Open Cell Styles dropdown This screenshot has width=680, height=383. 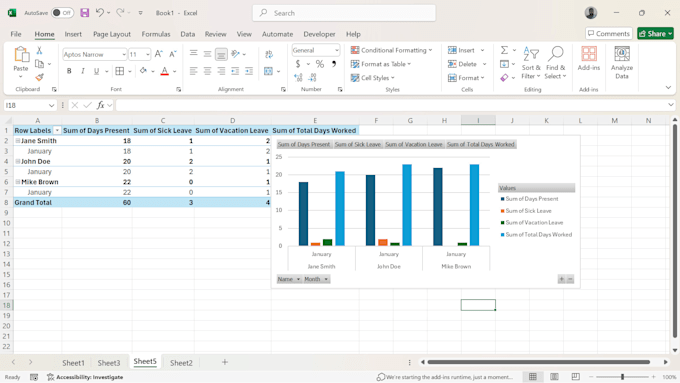pos(373,78)
